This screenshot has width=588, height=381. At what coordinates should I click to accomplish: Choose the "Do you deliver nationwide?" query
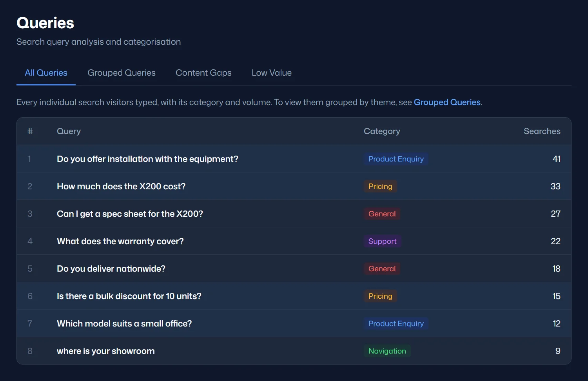pos(111,269)
